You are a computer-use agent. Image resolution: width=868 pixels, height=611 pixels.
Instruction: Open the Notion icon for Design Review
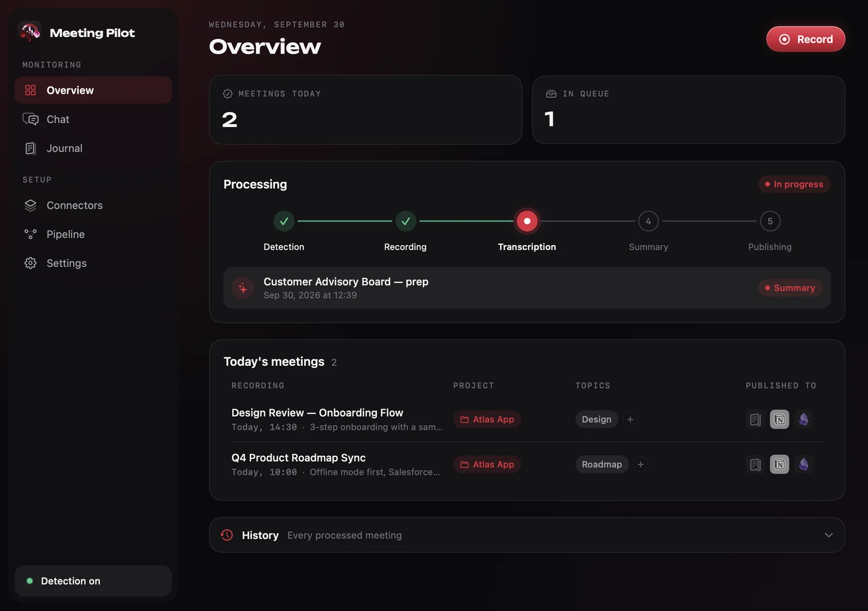pyautogui.click(x=780, y=419)
